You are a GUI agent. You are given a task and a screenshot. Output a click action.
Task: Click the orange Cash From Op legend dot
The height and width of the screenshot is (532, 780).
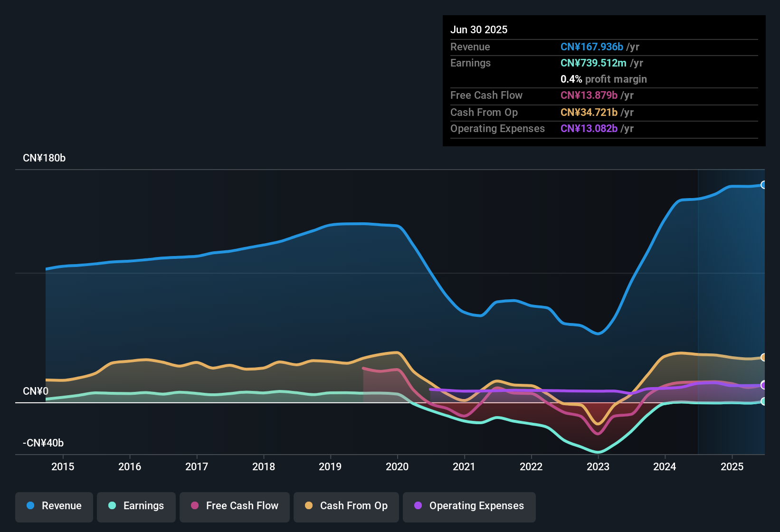point(309,506)
